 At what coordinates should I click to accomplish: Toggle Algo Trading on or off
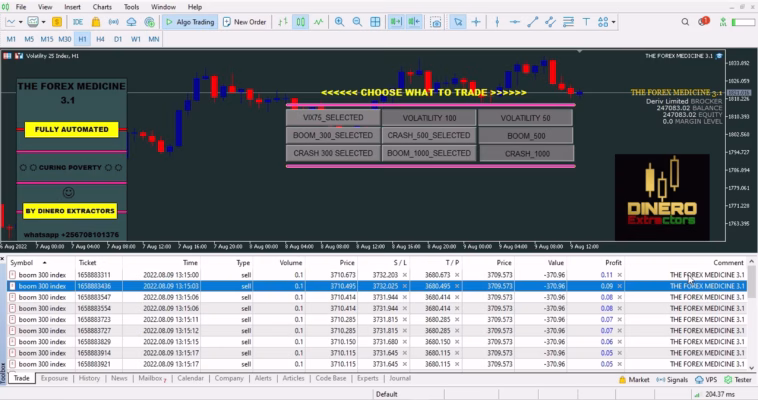pos(190,22)
